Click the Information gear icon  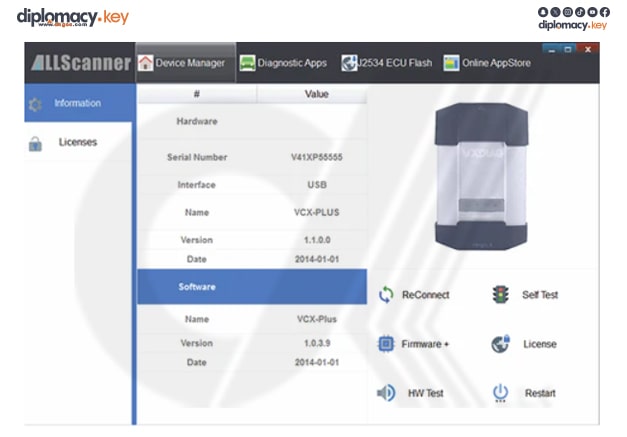tap(35, 104)
